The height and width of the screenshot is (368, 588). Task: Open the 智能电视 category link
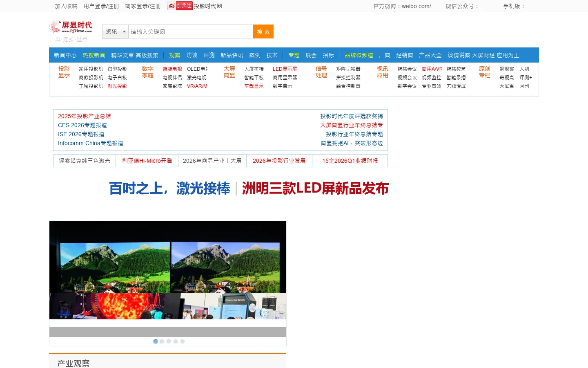tap(172, 69)
